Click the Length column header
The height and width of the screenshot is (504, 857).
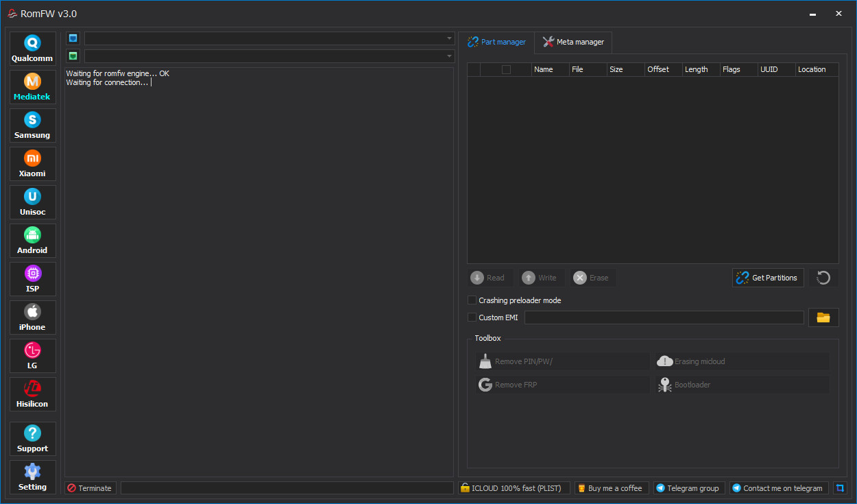[701, 69]
